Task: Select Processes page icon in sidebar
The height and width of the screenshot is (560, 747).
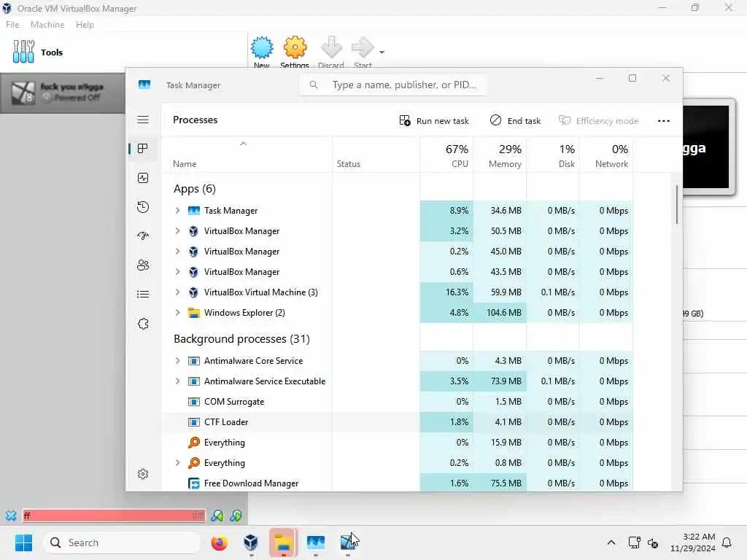Action: (142, 149)
